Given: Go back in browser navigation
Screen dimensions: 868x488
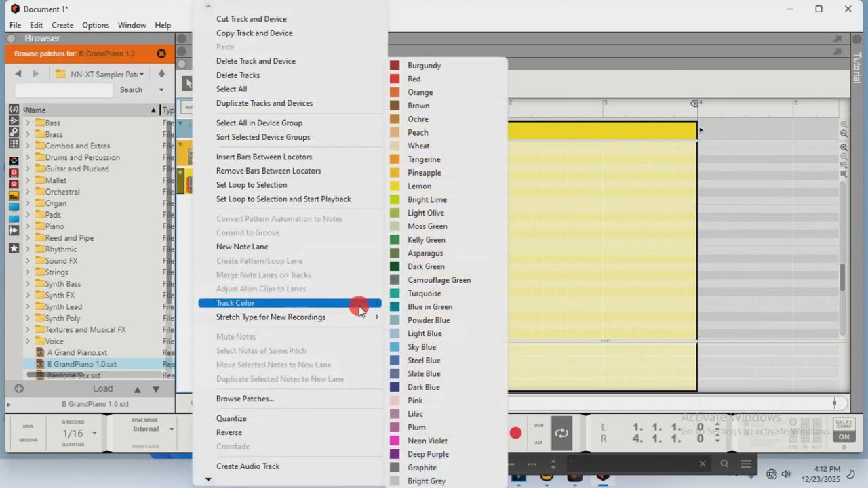Looking at the screenshot, I should [18, 74].
